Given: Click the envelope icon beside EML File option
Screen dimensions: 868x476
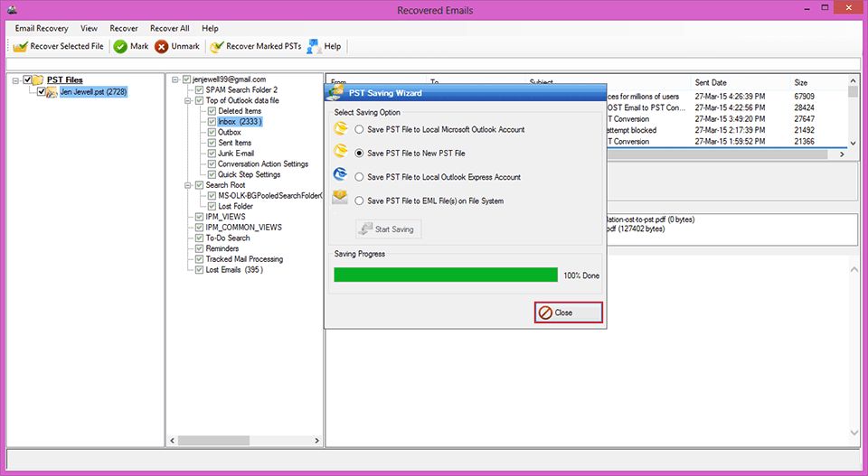Looking at the screenshot, I should (x=339, y=197).
